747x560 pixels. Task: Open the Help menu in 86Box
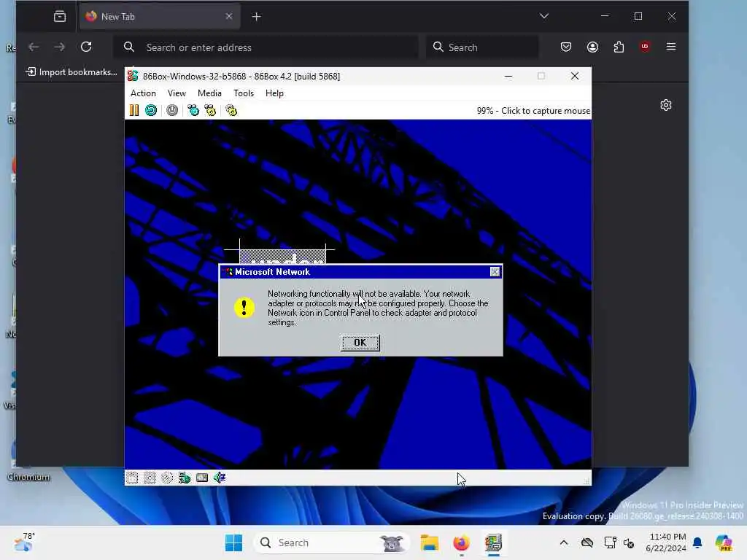point(274,93)
